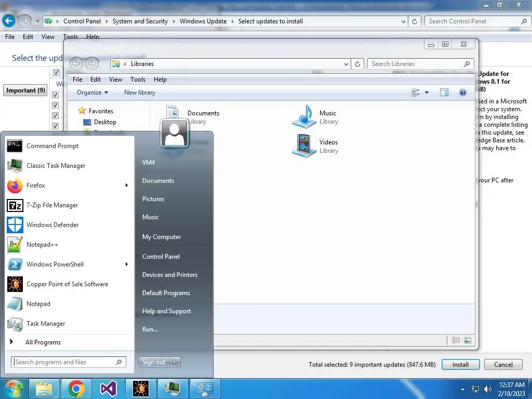The image size is (532, 399).
Task: Open the Control Panel icon on the taskbar
Action: click(205, 389)
